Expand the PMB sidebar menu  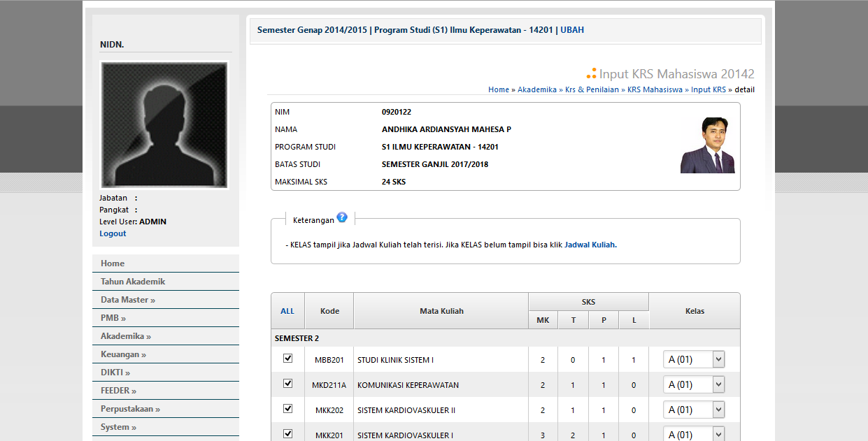166,318
